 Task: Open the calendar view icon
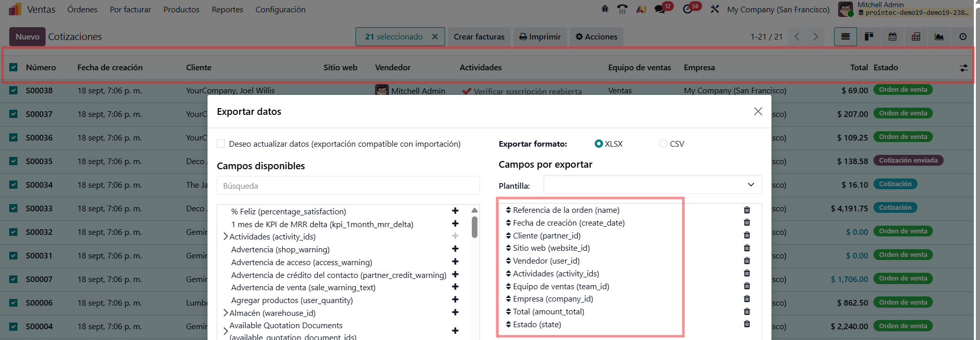click(x=892, y=36)
